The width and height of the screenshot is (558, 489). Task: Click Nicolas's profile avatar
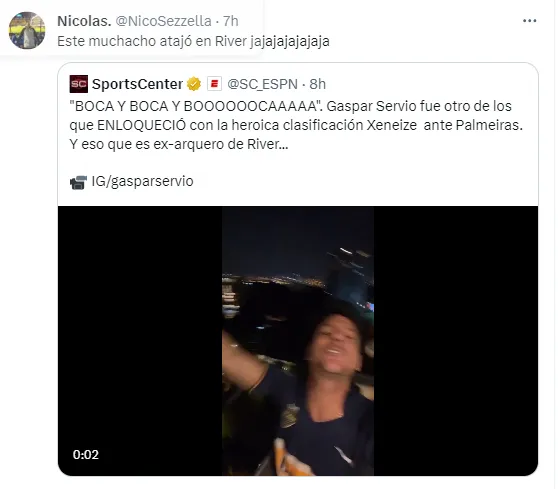pyautogui.click(x=27, y=30)
